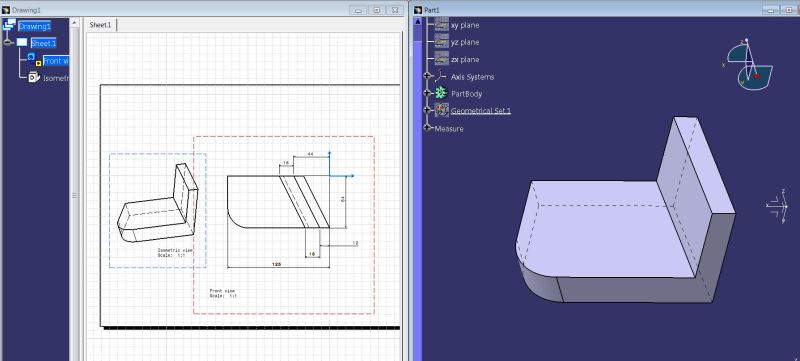Close the Drawing1 window
Viewport: 800px width, 361px height.
[x=394, y=10]
